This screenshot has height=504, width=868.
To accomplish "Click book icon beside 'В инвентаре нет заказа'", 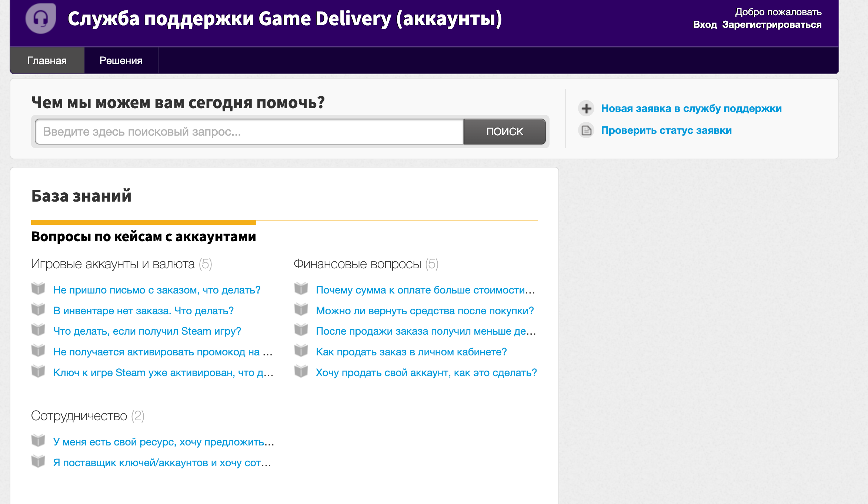I will (38, 309).
